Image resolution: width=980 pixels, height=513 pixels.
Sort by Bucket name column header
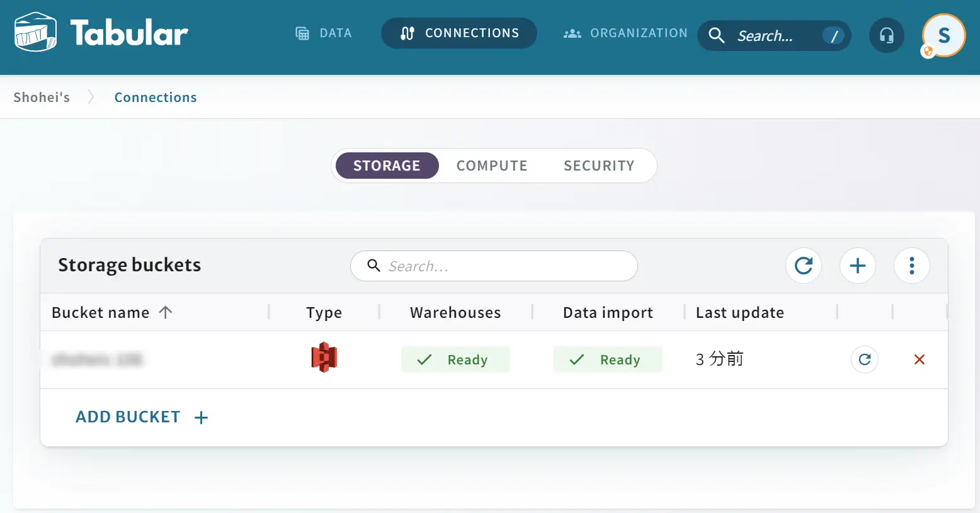coord(101,313)
